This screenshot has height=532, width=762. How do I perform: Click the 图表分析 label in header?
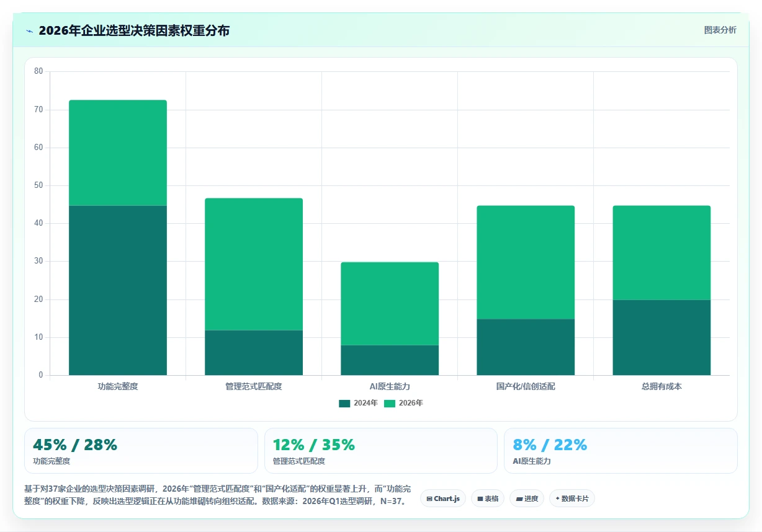tap(720, 30)
